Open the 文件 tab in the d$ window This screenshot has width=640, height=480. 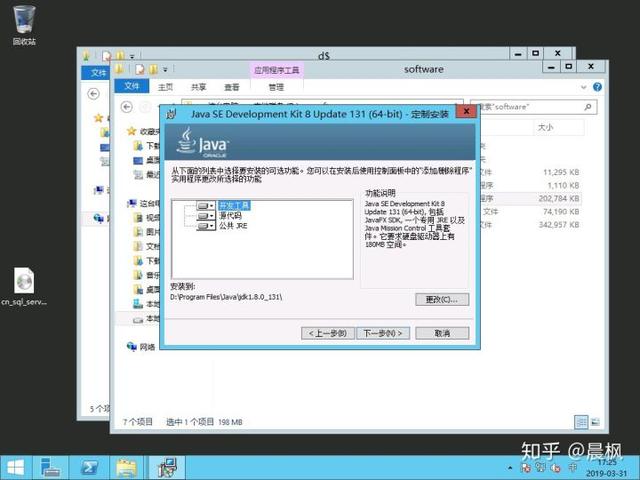[98, 73]
